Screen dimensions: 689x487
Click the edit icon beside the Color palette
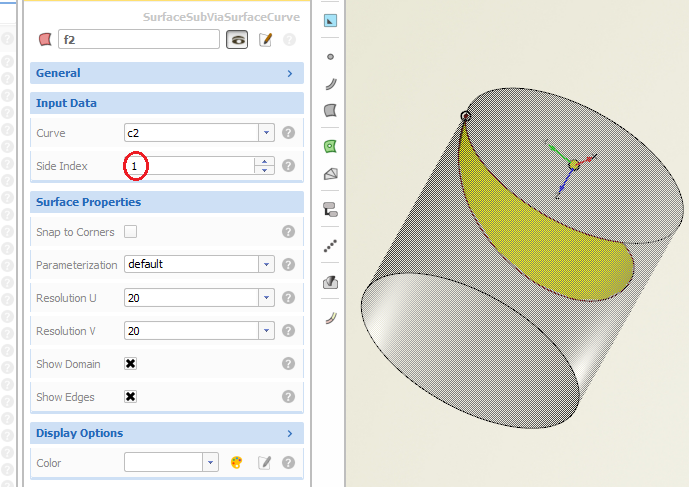coord(264,462)
